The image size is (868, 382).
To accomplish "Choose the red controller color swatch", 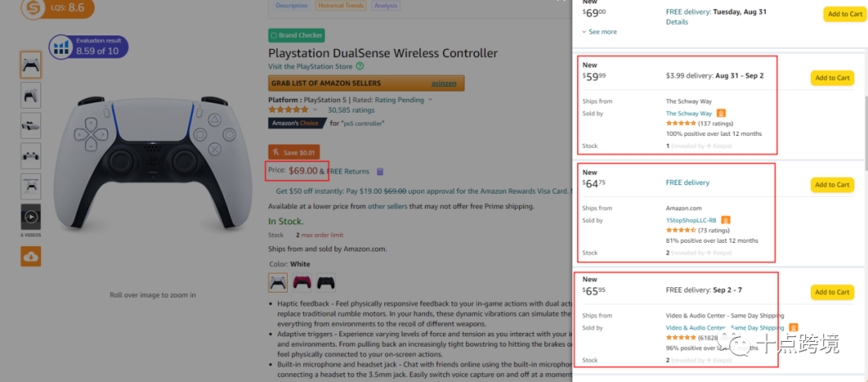I will click(x=301, y=282).
